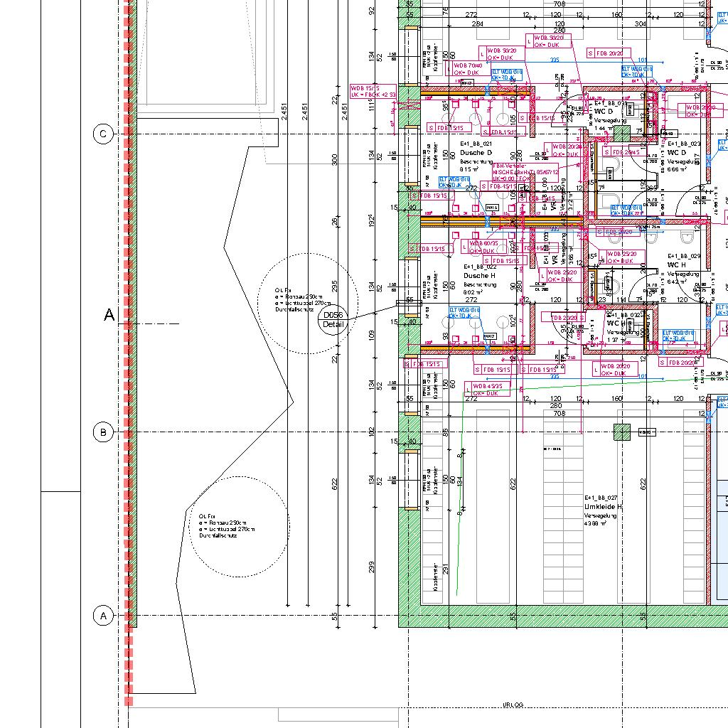Click room label E+1_BB_032 WC H
728x728 pixels.
(624, 318)
